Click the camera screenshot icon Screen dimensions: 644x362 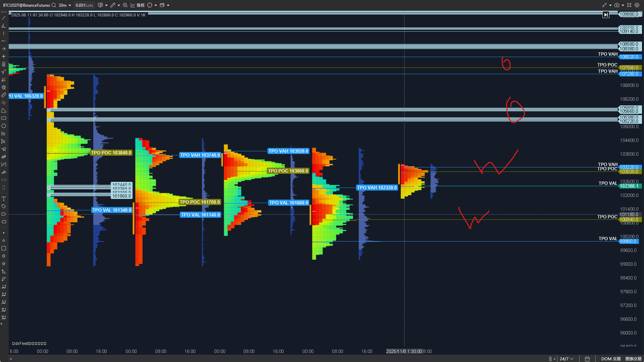pyautogui.click(x=617, y=5)
